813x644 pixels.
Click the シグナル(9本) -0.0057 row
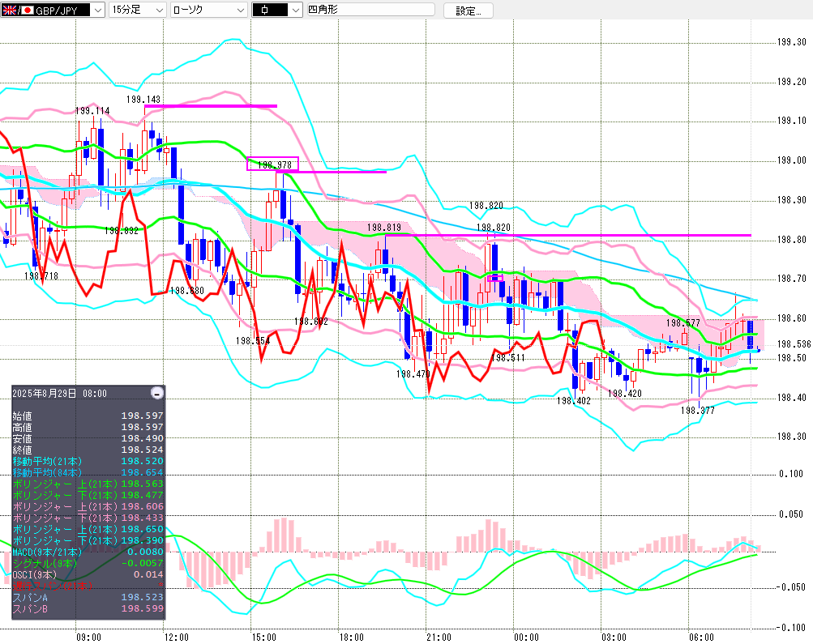(x=88, y=564)
